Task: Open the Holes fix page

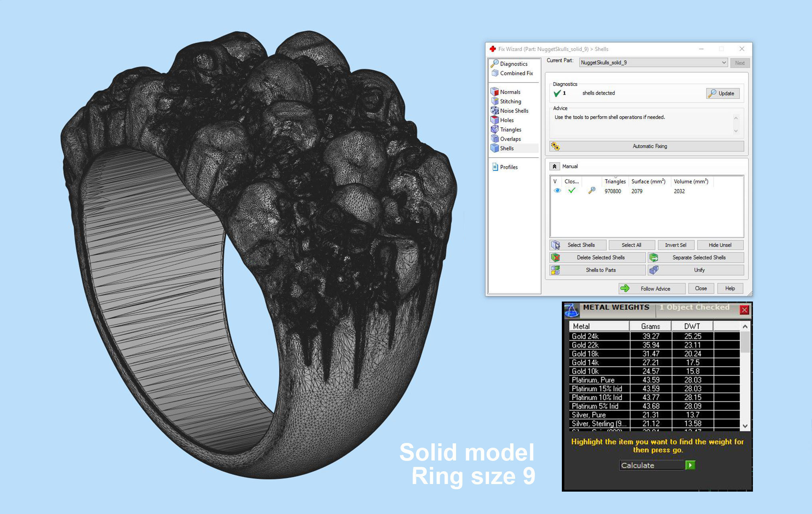Action: coord(506,120)
